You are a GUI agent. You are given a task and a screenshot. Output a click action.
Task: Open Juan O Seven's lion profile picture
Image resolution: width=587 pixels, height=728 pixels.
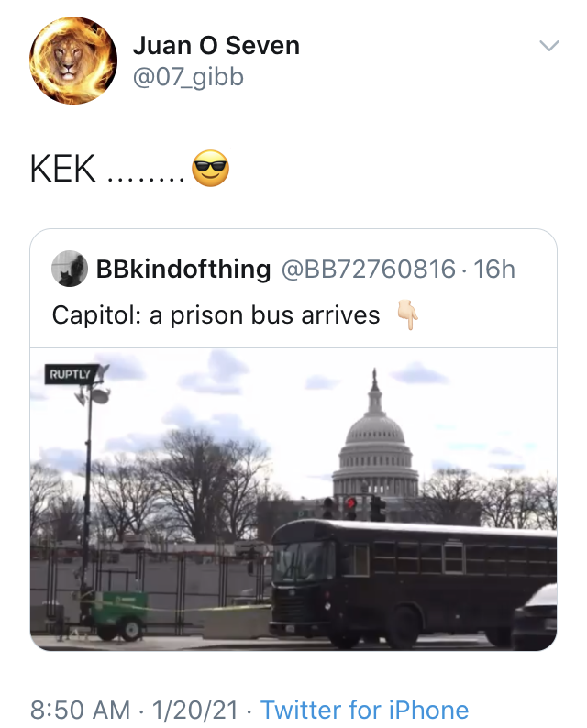(x=73, y=61)
